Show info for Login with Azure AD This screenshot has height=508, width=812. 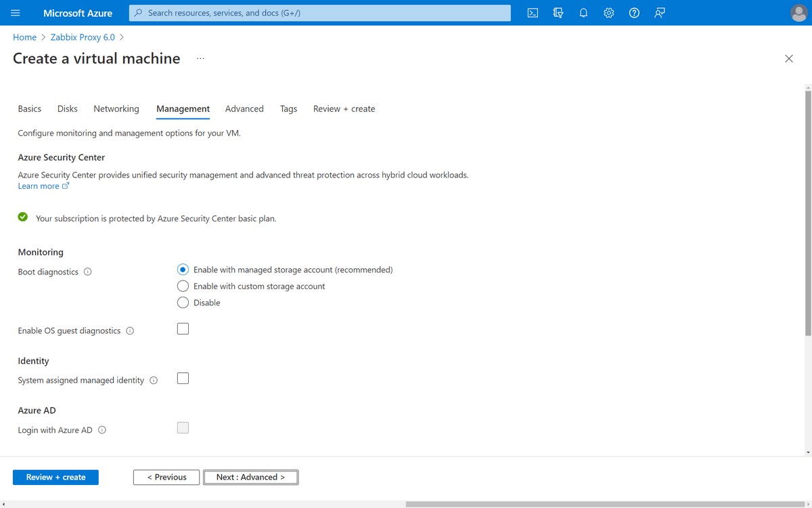(102, 430)
